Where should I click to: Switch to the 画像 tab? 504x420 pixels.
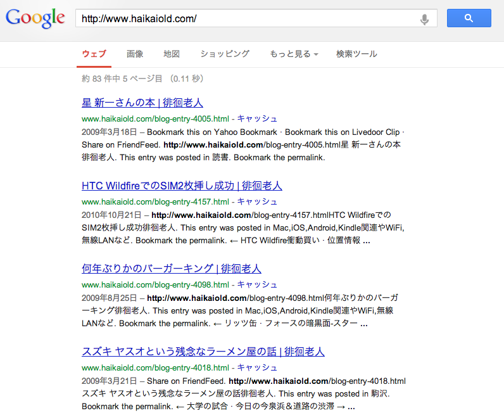(x=135, y=54)
